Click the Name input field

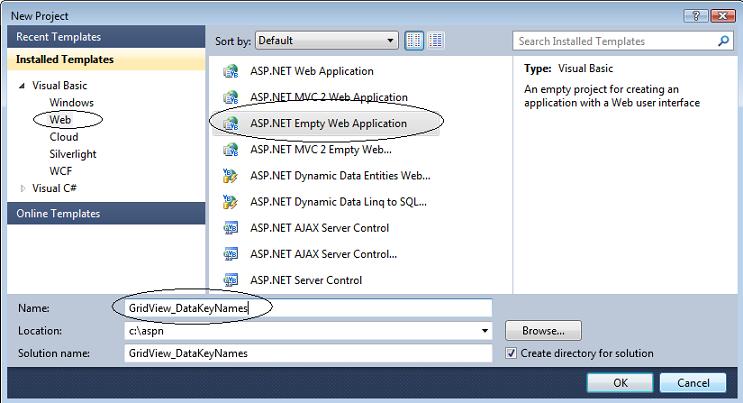(308, 308)
